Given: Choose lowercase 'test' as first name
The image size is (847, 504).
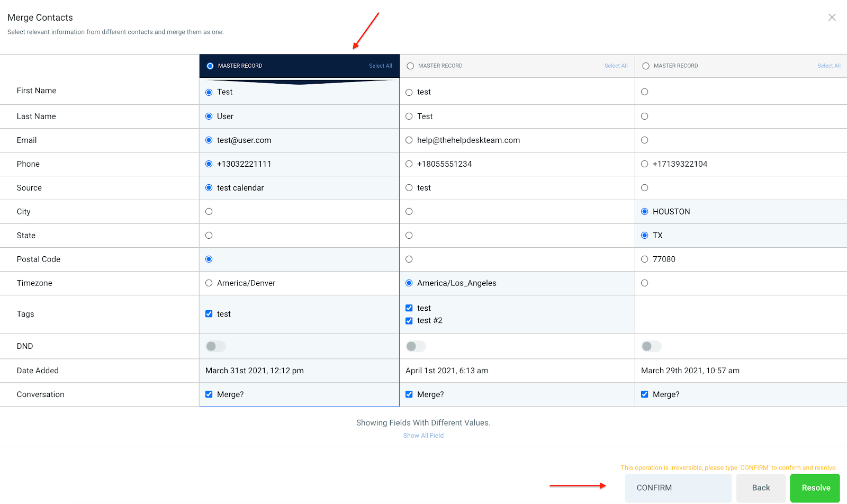Looking at the screenshot, I should point(409,92).
